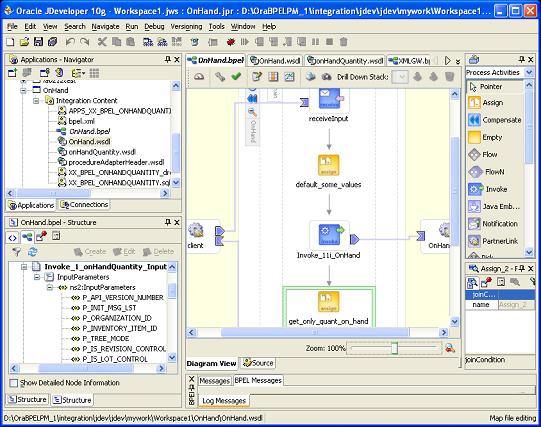541x427 pixels.
Task: Collapse the InputParameters node
Action: 37,277
